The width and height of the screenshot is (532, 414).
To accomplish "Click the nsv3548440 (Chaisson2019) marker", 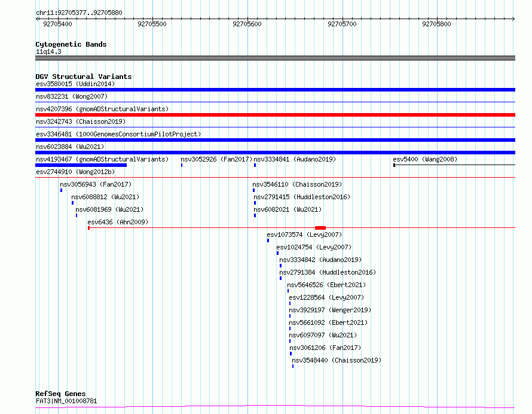I will click(x=293, y=366).
